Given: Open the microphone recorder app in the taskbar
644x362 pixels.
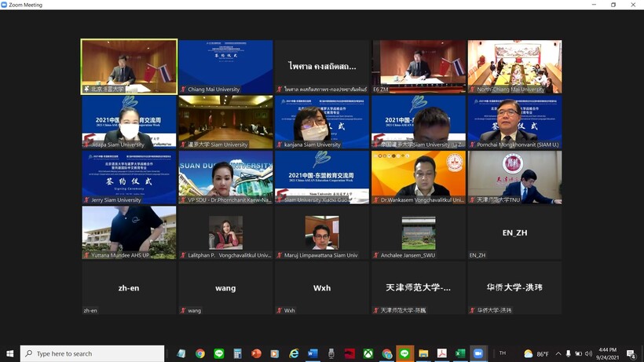Looking at the screenshot, I should 331,353.
